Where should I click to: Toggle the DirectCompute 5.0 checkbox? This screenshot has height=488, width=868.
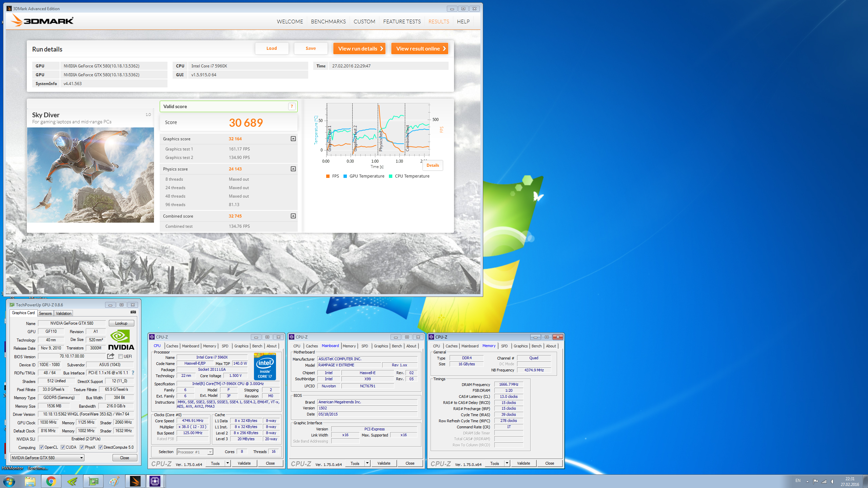[x=100, y=447]
